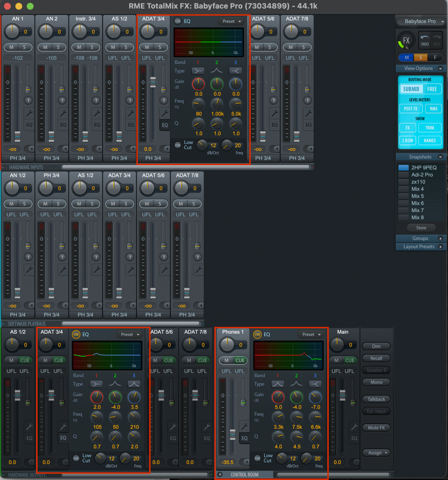448x480 pixels.
Task: Open wrench settings on AS 1/2 playback channel
Action: pyautogui.click(x=97, y=270)
